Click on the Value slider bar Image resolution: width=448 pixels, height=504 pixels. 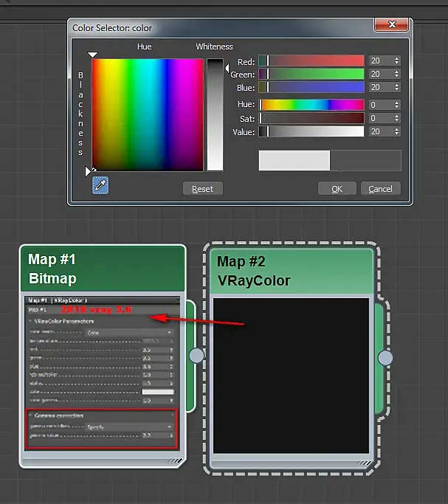point(311,131)
